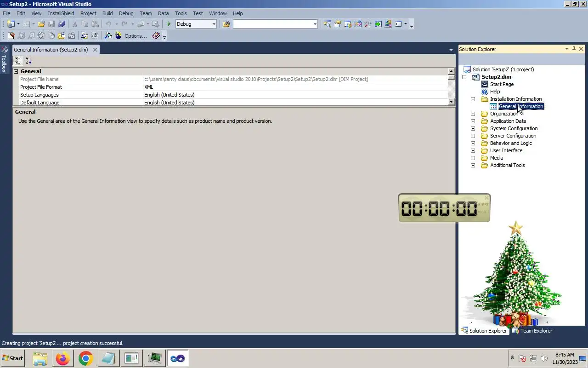This screenshot has height=368, width=588.
Task: Open the Build menu
Action: click(107, 13)
